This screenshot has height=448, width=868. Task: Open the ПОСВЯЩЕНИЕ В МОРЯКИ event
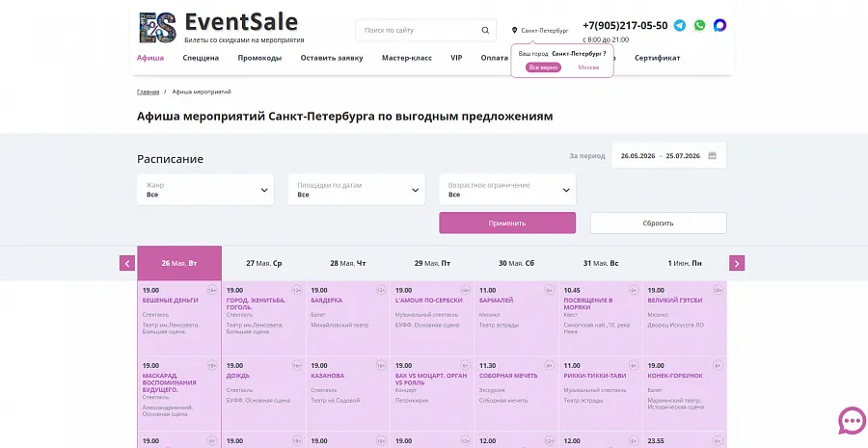click(588, 303)
